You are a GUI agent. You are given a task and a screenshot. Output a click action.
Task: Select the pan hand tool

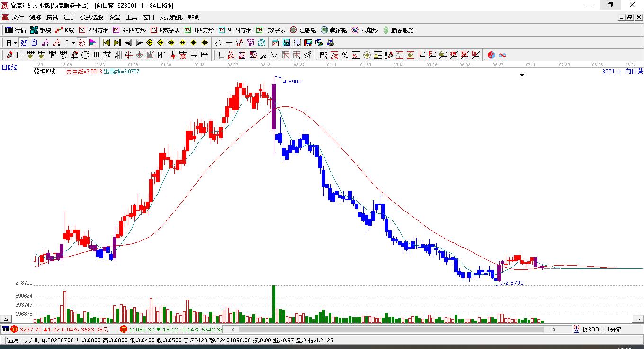pos(218,43)
